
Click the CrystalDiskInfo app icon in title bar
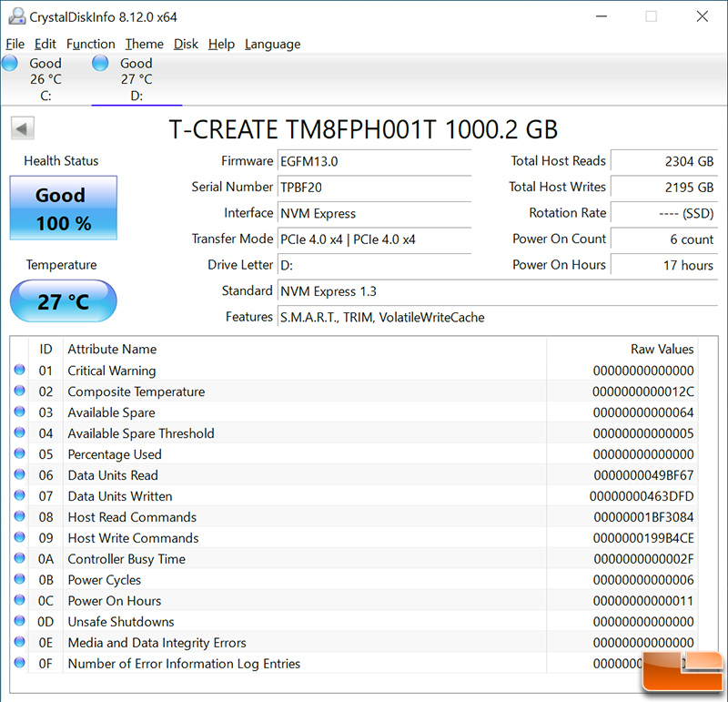pyautogui.click(x=17, y=16)
